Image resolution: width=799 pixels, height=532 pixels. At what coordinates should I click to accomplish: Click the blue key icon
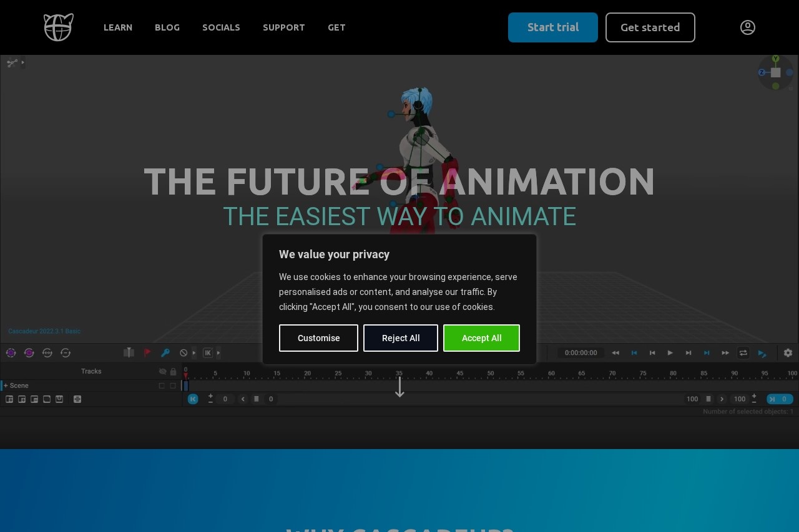coord(165,353)
